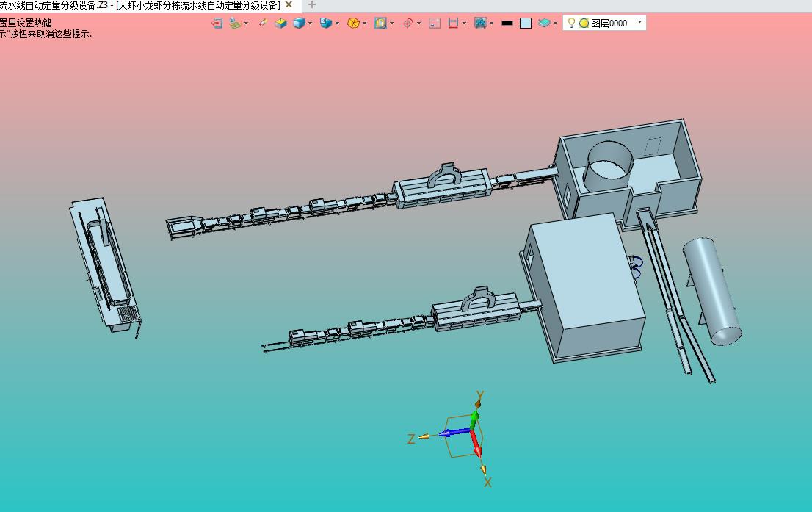Close the 大虾小龙虾分拣流水线 document tab
Viewport: 812px width, 512px height.
tap(289, 4)
